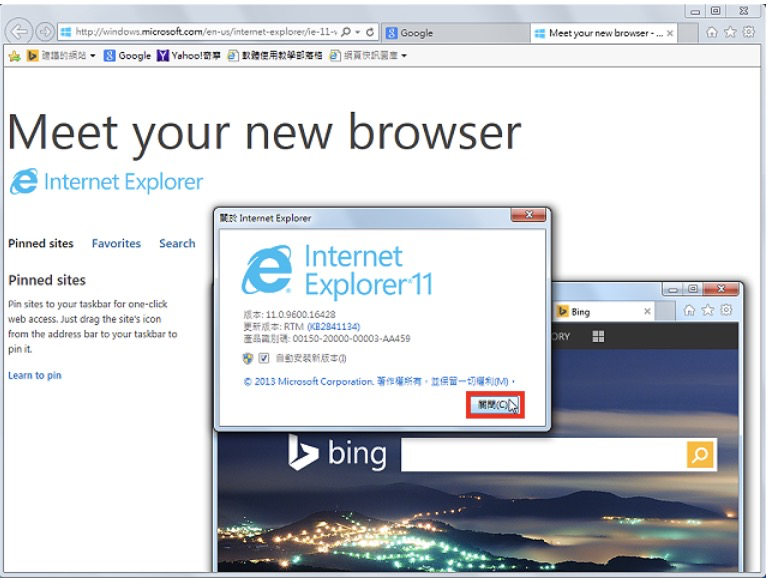Click Home icon in pictured Bing window
Screen dimensions: 770x578
pyautogui.click(x=689, y=310)
